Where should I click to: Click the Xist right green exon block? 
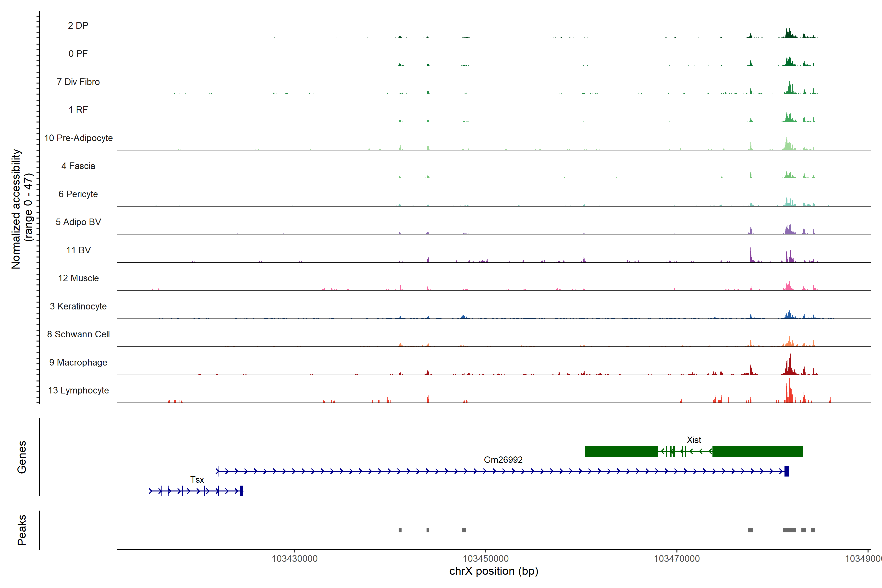(758, 451)
